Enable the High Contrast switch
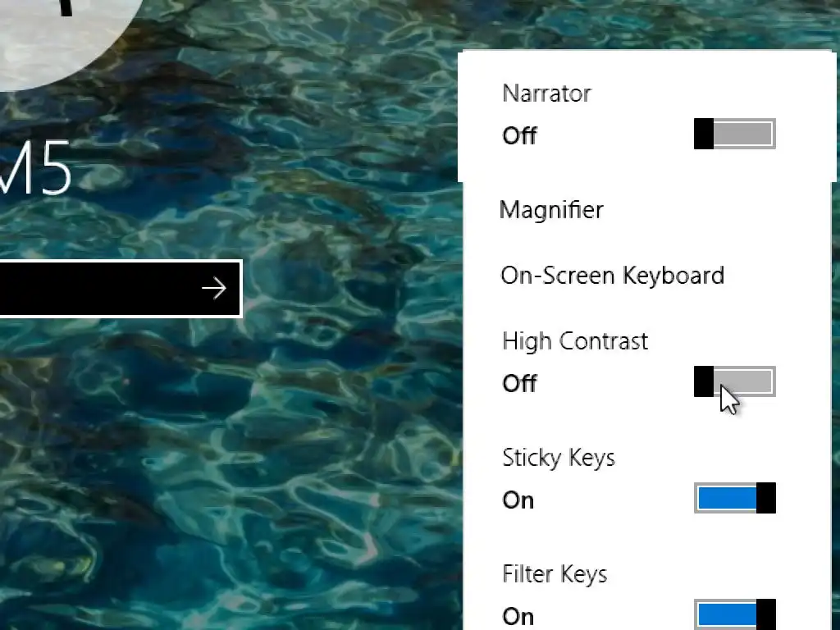Image resolution: width=840 pixels, height=630 pixels. (734, 381)
